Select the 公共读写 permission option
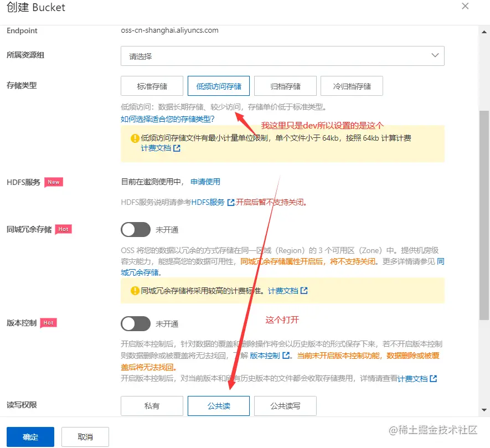 (x=285, y=405)
